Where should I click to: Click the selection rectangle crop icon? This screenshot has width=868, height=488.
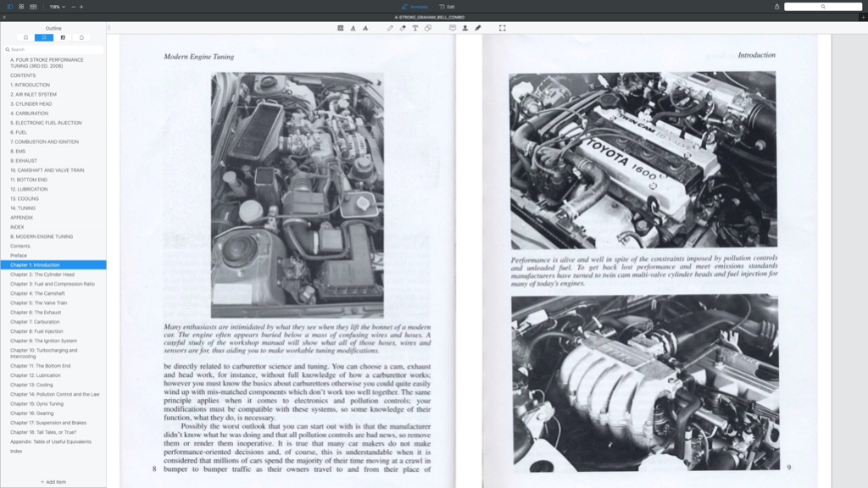pos(503,28)
